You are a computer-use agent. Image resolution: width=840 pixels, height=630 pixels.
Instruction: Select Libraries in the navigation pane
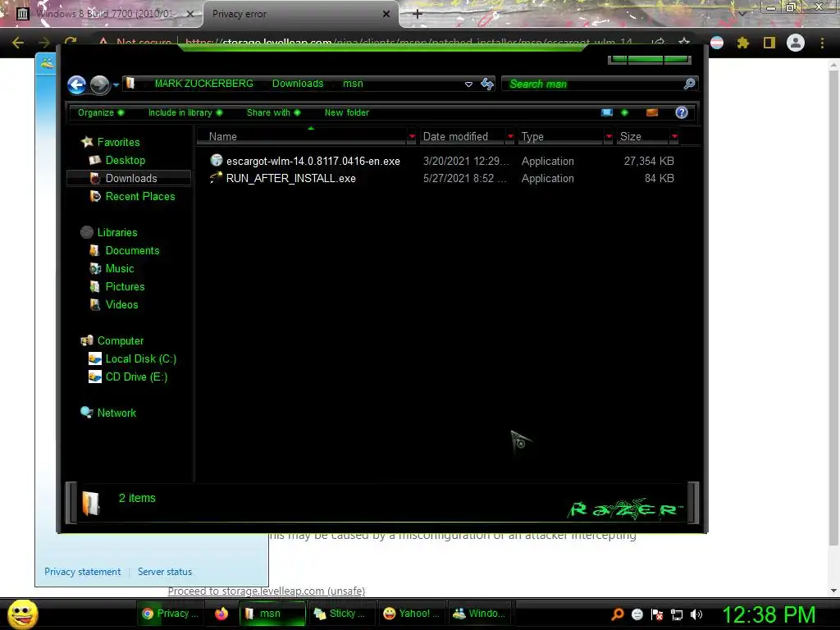point(117,232)
